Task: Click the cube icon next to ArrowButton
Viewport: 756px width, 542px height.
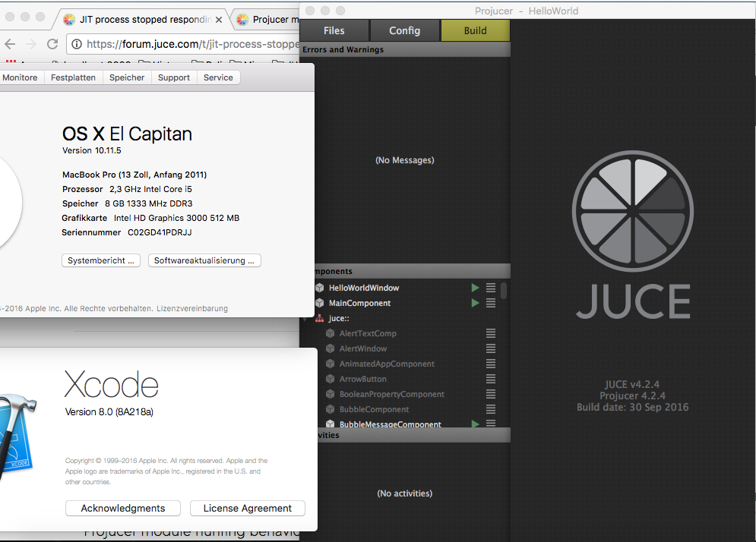Action: click(331, 379)
